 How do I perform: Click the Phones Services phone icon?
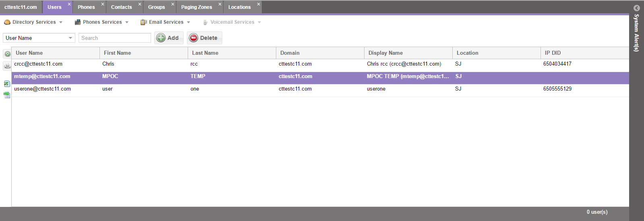(x=78, y=22)
